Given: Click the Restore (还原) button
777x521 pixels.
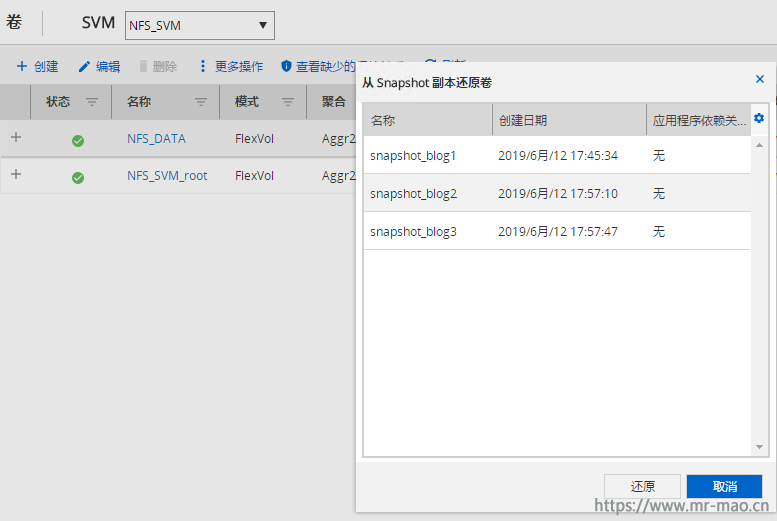Looking at the screenshot, I should pyautogui.click(x=642, y=486).
